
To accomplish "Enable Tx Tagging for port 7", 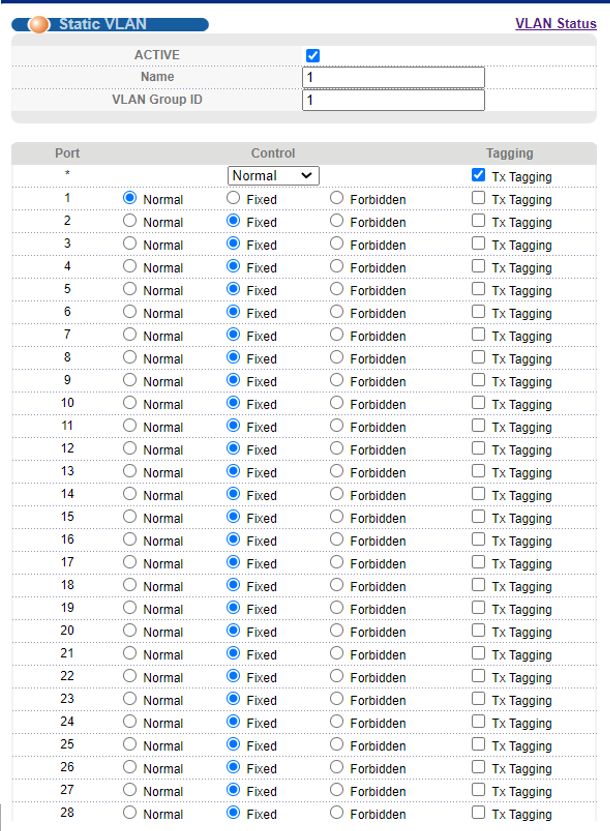I will click(x=478, y=334).
